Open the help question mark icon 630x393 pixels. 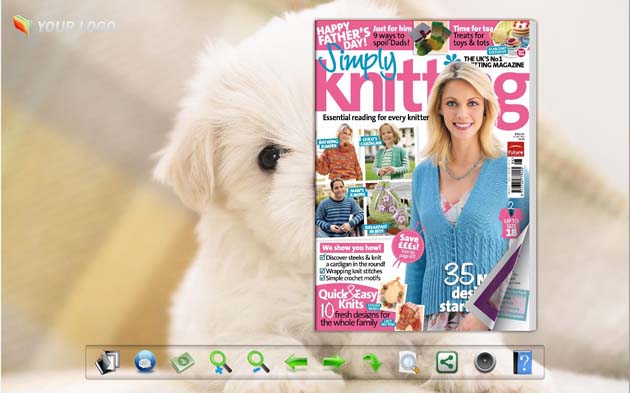[523, 362]
